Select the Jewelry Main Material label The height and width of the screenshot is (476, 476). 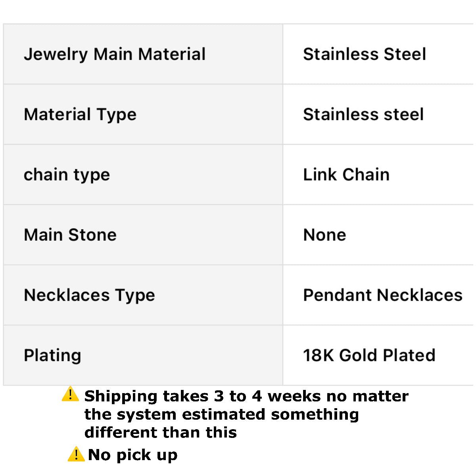(x=115, y=54)
